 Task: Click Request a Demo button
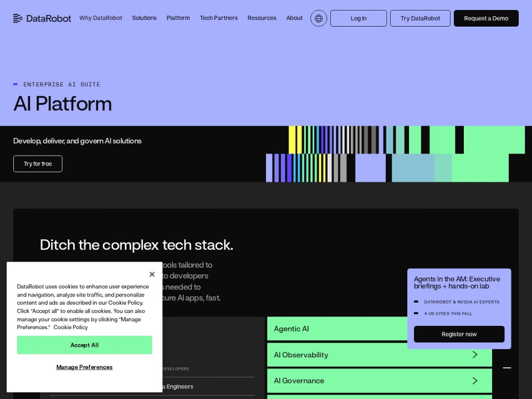[x=486, y=18]
